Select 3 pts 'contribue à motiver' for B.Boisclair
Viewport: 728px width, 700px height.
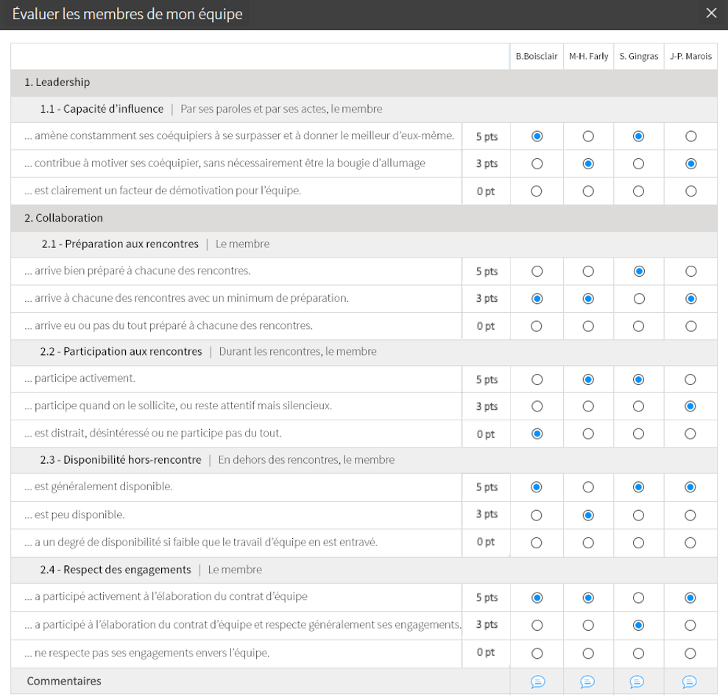coord(537,163)
